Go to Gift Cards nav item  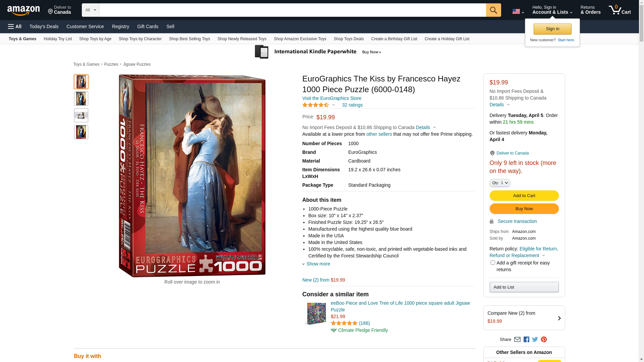click(x=148, y=26)
